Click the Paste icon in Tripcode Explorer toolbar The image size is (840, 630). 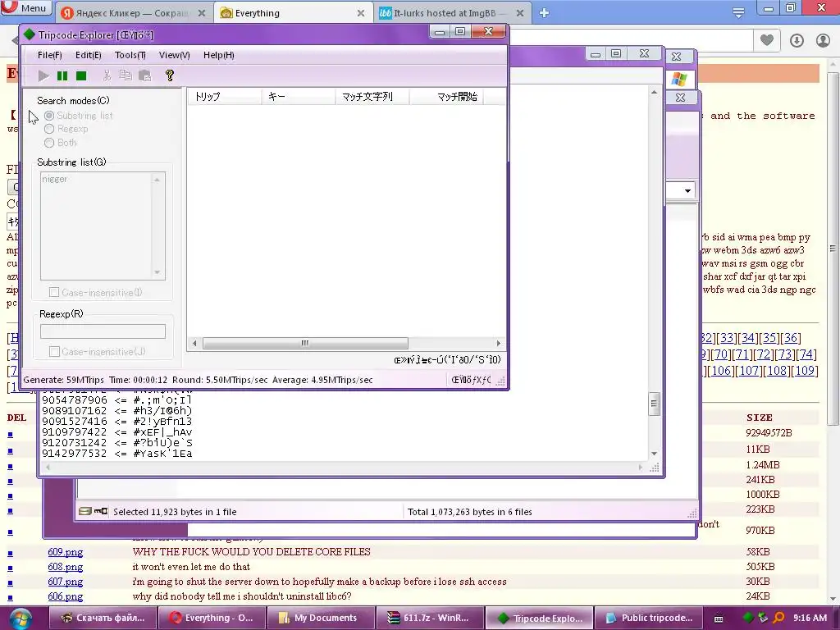[145, 75]
